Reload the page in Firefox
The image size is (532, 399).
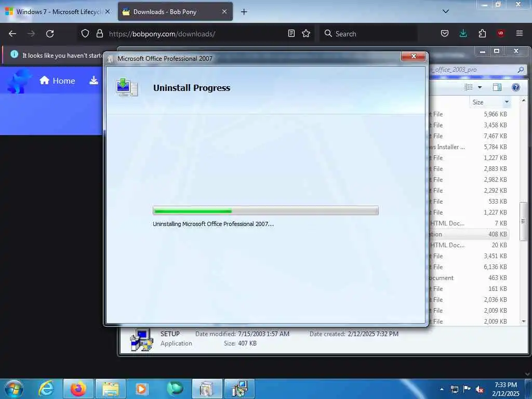pos(50,34)
